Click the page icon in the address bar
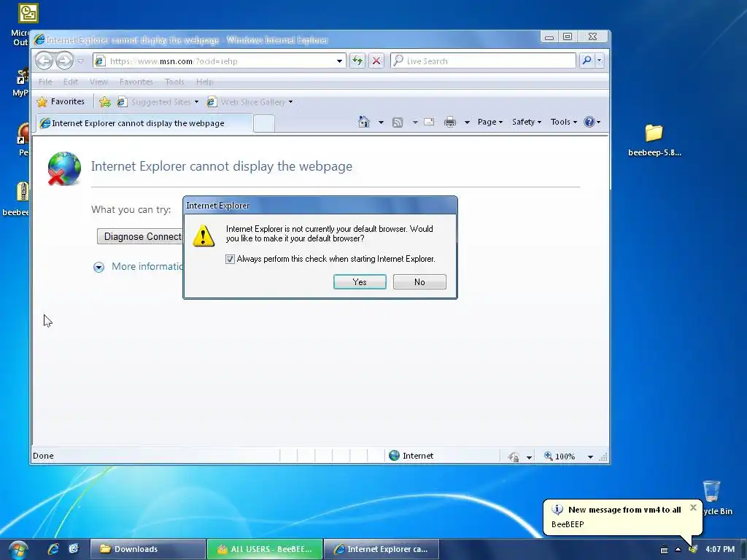The image size is (747, 560). tap(99, 61)
